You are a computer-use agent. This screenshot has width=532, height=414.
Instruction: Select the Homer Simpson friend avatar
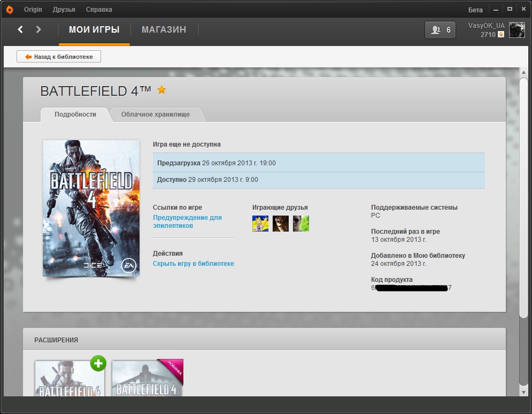point(260,224)
